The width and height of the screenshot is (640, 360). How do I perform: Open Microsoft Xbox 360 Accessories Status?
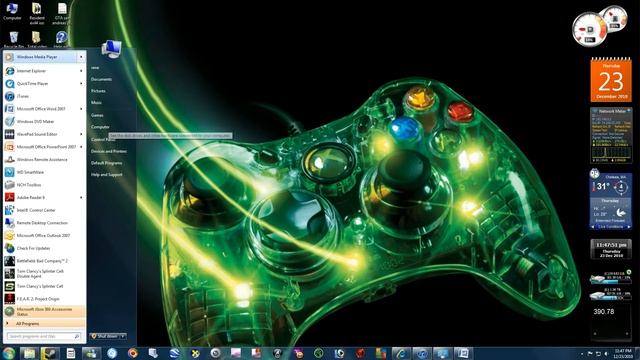pos(44,311)
